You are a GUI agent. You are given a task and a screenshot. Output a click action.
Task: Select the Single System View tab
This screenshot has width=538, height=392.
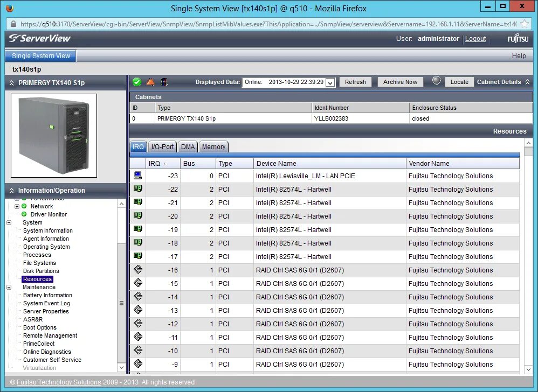pos(41,56)
